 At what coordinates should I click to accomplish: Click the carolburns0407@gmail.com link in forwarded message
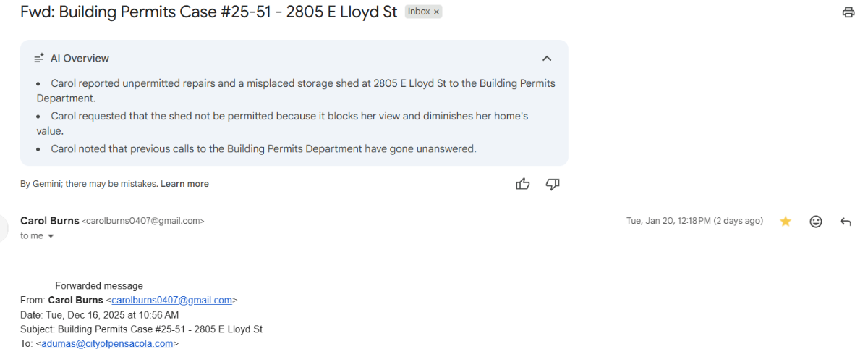tap(171, 300)
